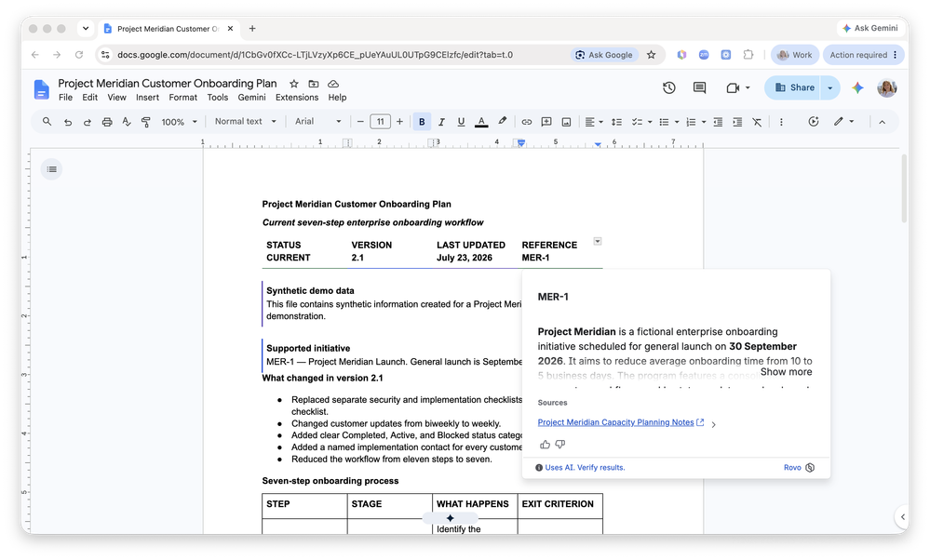This screenshot has height=560, width=930.
Task: Give thumbs up to the Rovo summary
Action: click(x=545, y=445)
